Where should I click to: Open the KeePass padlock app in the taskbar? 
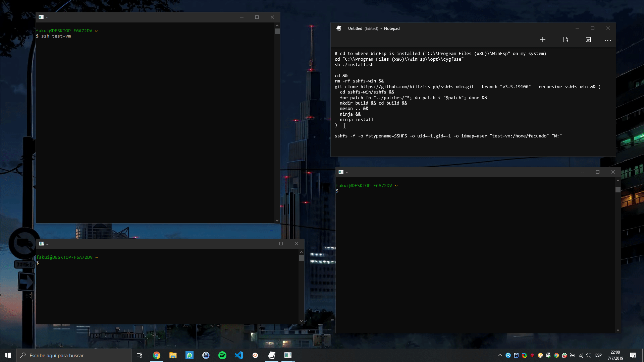(x=206, y=355)
